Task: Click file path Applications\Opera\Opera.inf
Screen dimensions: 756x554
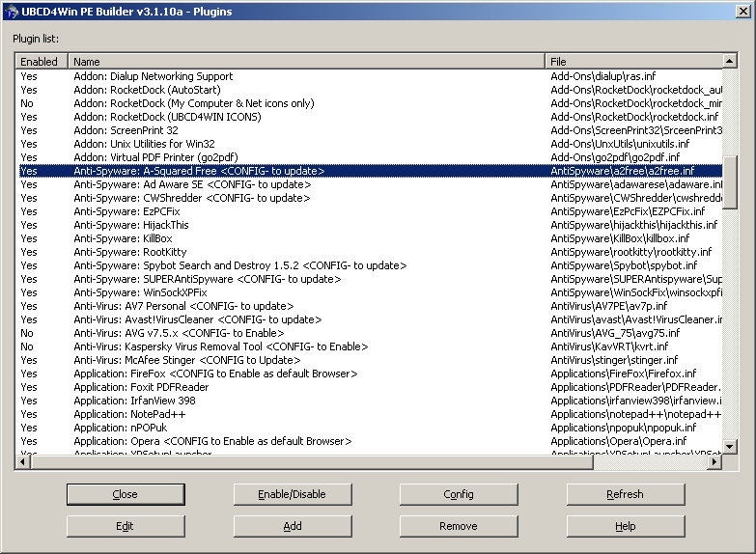Action: click(x=619, y=441)
